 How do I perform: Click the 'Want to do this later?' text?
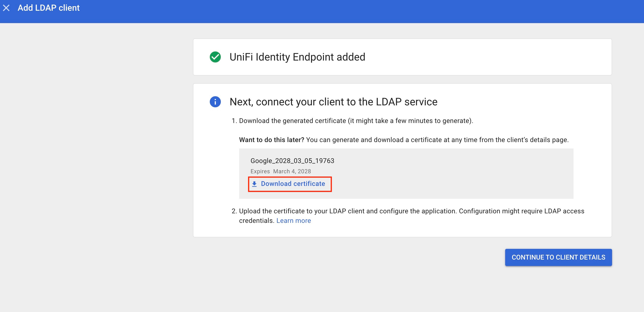272,140
